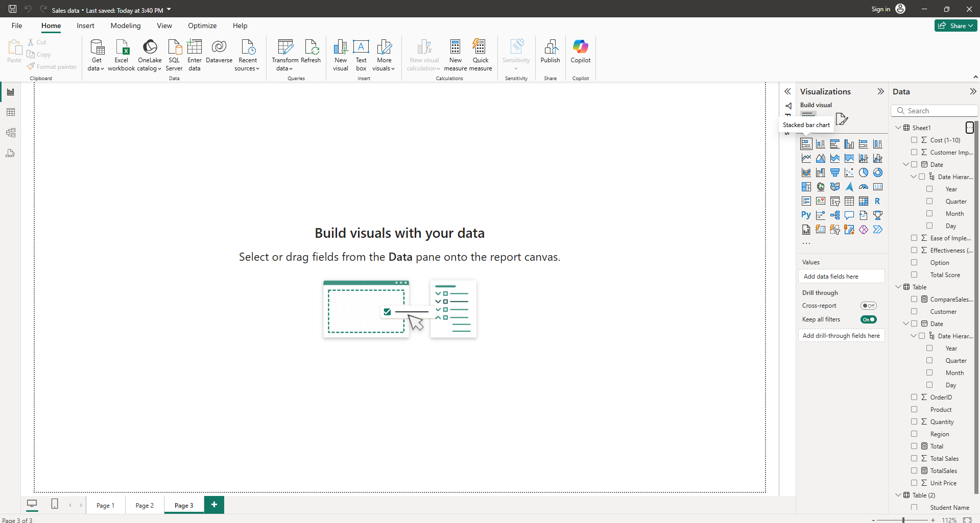Click the Share button
This screenshot has height=523, width=980.
(x=956, y=26)
